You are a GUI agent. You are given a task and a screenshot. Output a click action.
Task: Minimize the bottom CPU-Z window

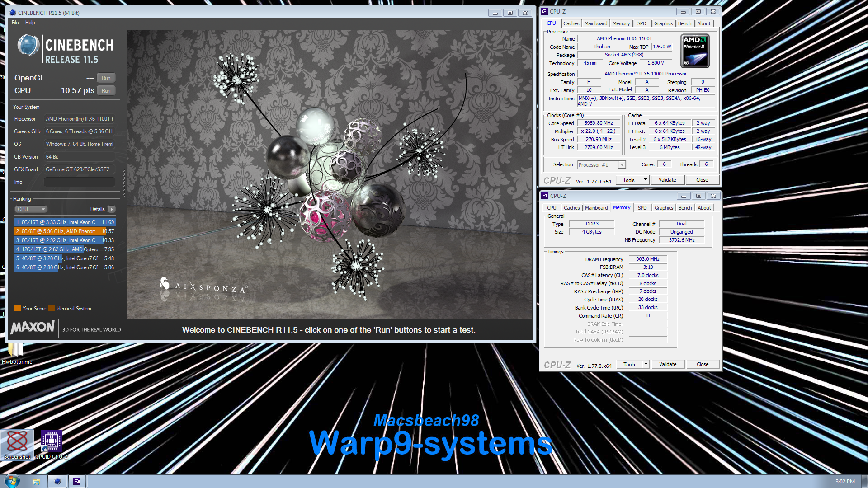click(684, 196)
